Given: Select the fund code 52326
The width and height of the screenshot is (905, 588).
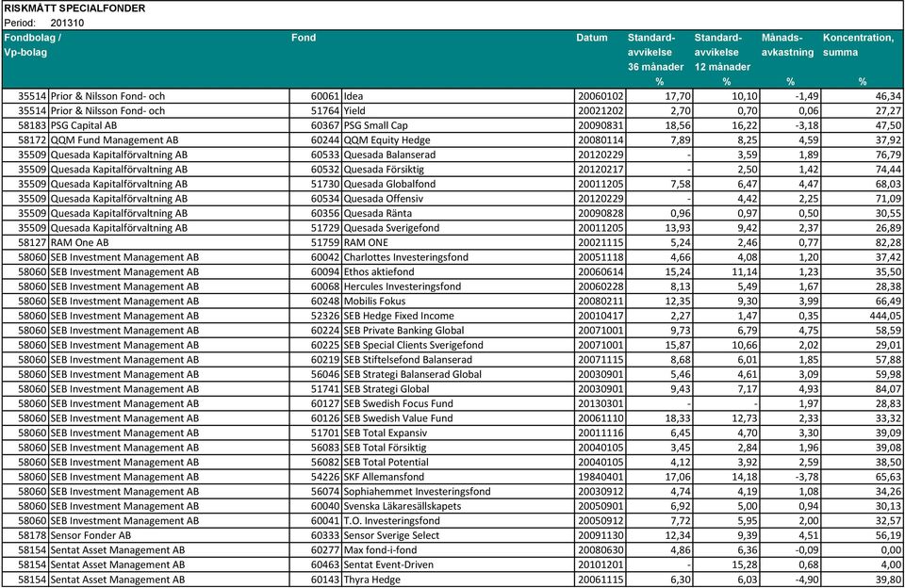Looking at the screenshot, I should click(x=325, y=317).
